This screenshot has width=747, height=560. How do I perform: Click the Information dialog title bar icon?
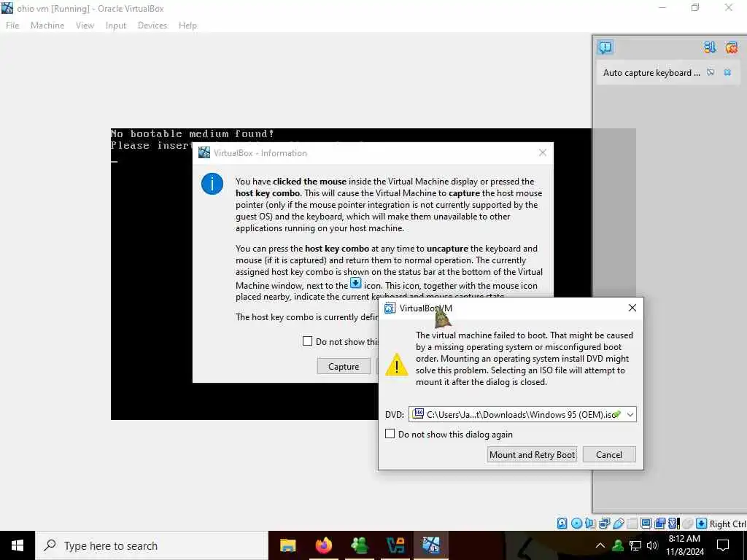204,152
